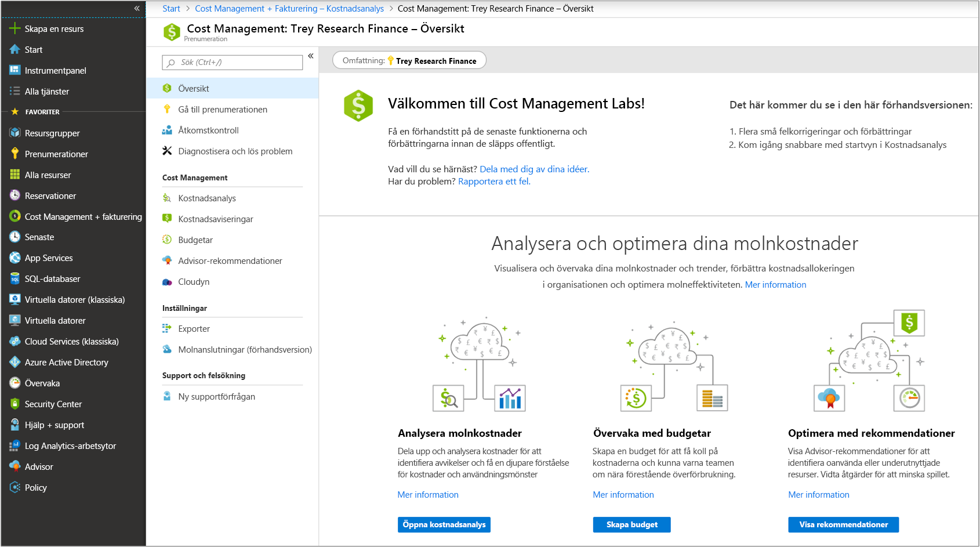Open Hjälp + support icon
This screenshot has width=980, height=547.
[x=15, y=425]
